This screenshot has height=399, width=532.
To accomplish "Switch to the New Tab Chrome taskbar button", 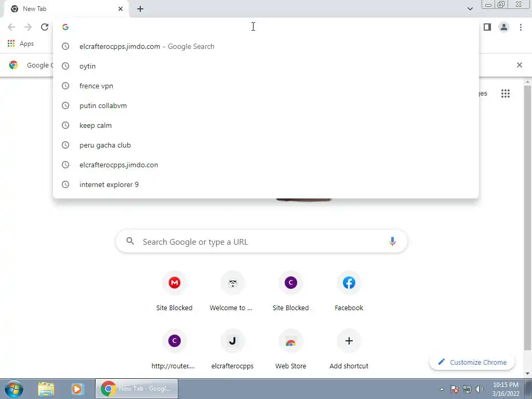I will coord(137,389).
